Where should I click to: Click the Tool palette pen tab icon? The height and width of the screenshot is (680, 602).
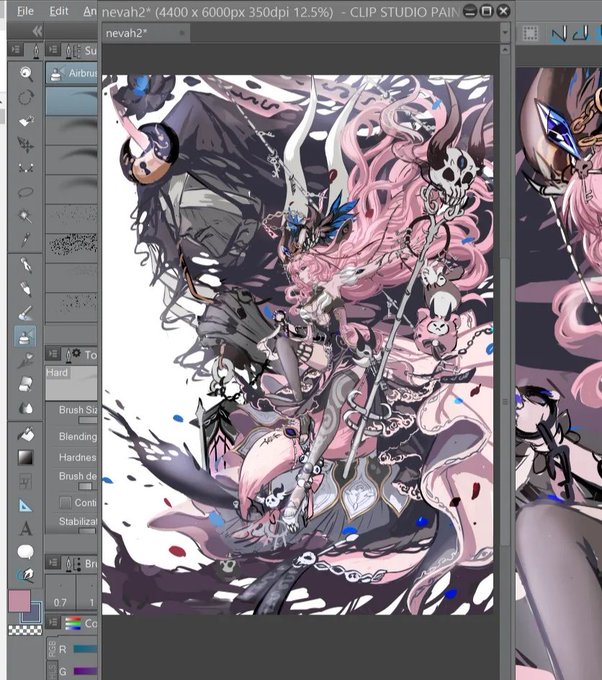(36, 51)
